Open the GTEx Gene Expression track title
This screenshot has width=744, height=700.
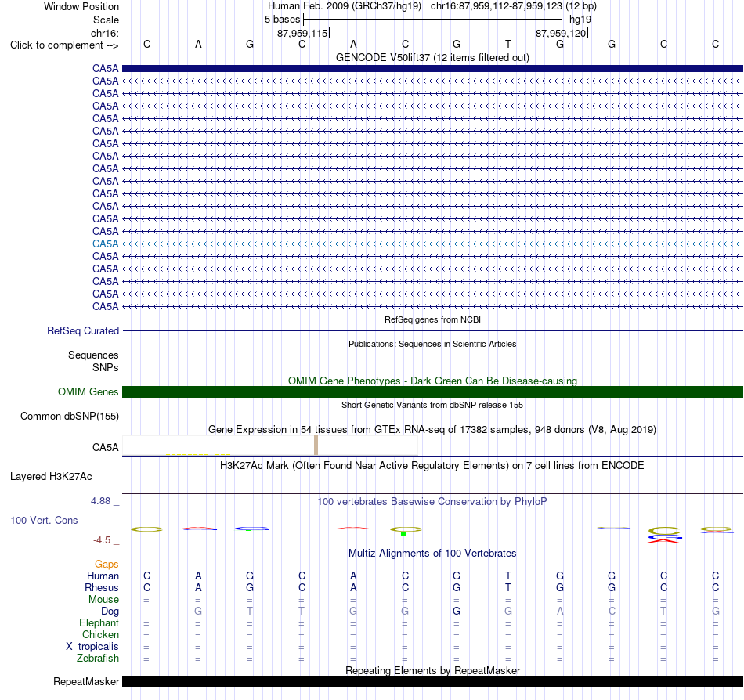tap(432, 429)
